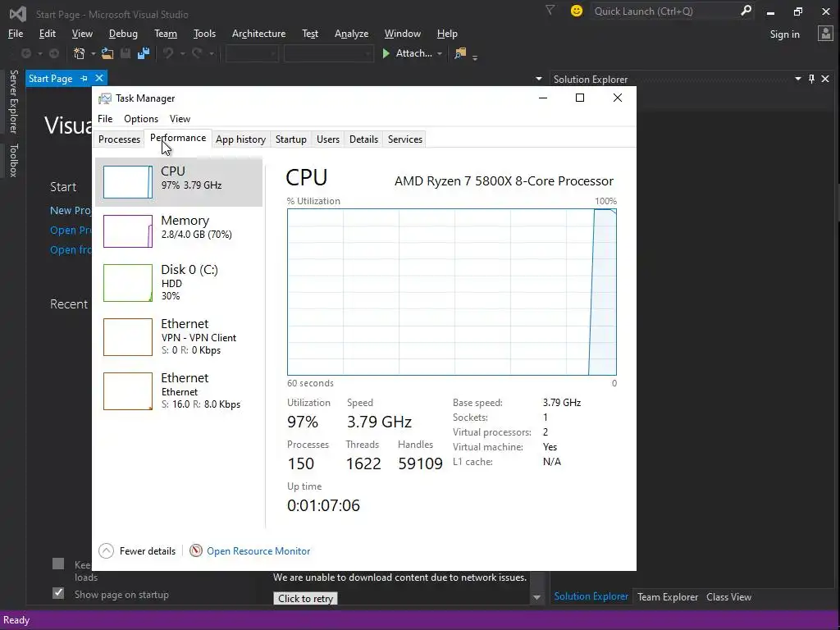Open the Debug menu
The height and width of the screenshot is (630, 840).
click(123, 34)
